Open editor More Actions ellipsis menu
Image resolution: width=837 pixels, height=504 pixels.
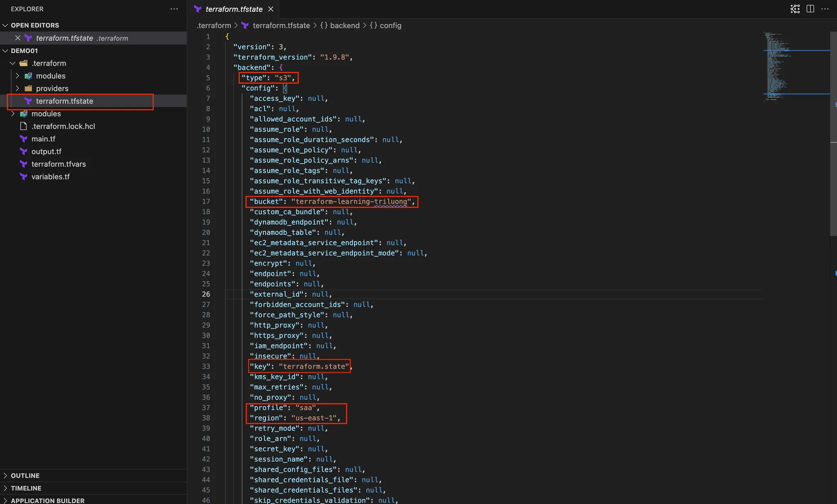pyautogui.click(x=825, y=9)
